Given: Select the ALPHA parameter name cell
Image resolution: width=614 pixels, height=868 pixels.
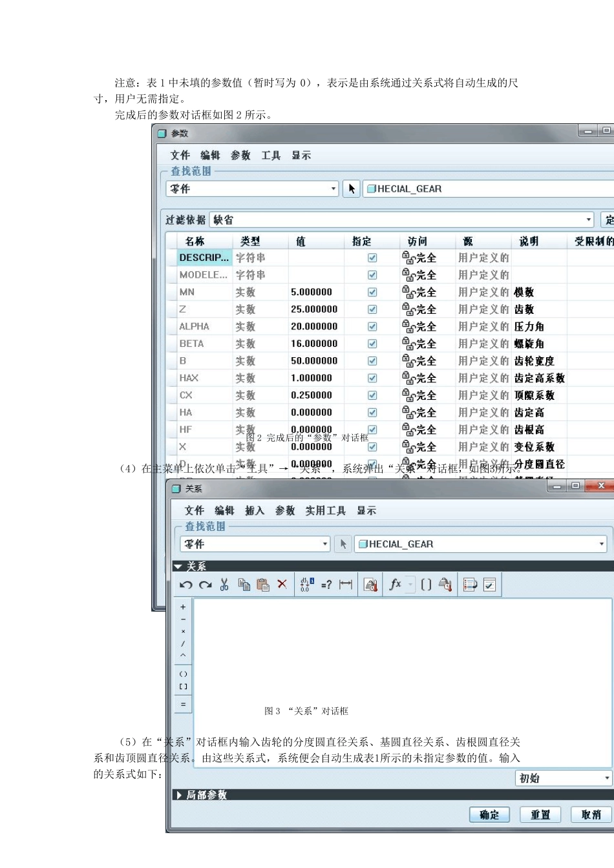Looking at the screenshot, I should pos(204,327).
